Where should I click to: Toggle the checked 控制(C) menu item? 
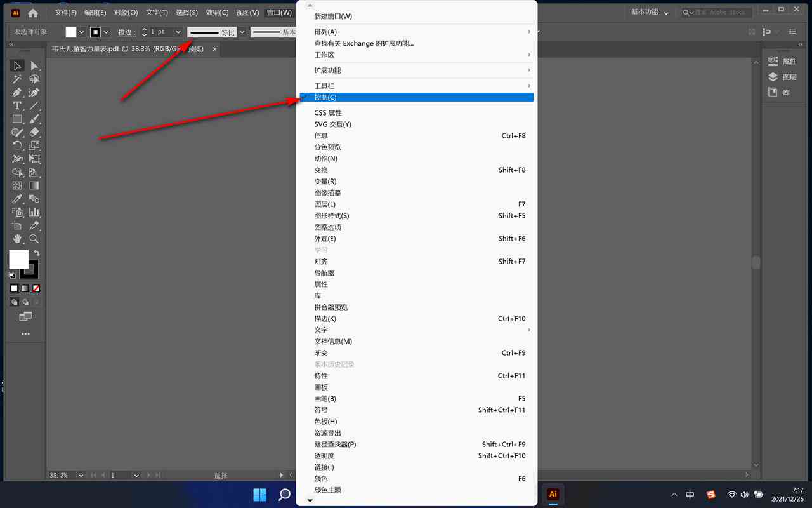coord(417,97)
